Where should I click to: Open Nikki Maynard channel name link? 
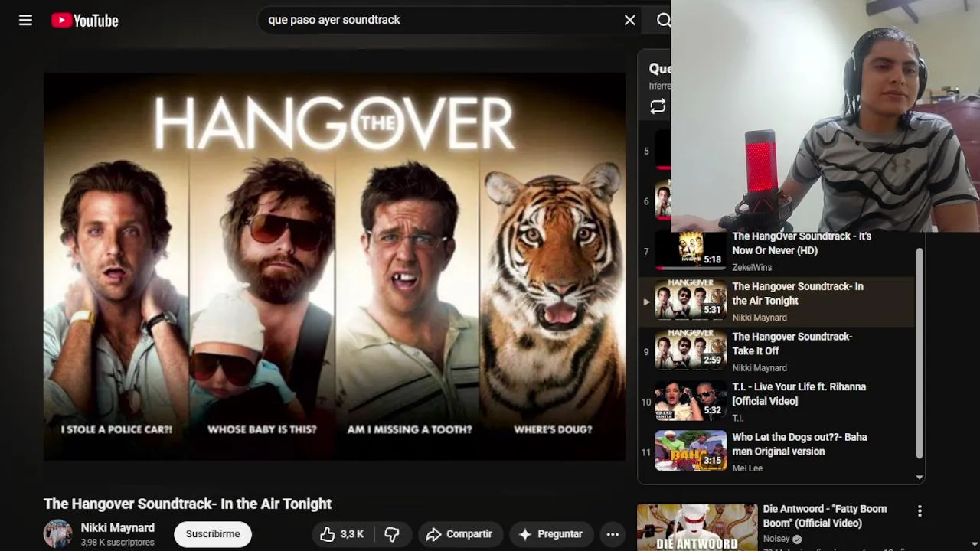coord(118,527)
